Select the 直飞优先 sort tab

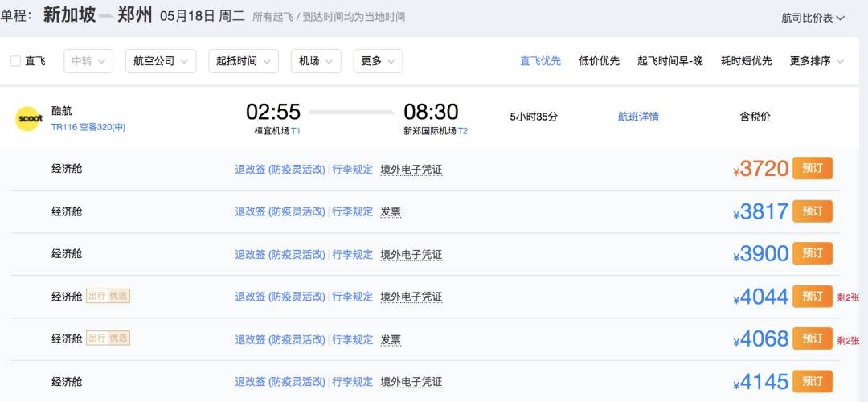(x=540, y=61)
